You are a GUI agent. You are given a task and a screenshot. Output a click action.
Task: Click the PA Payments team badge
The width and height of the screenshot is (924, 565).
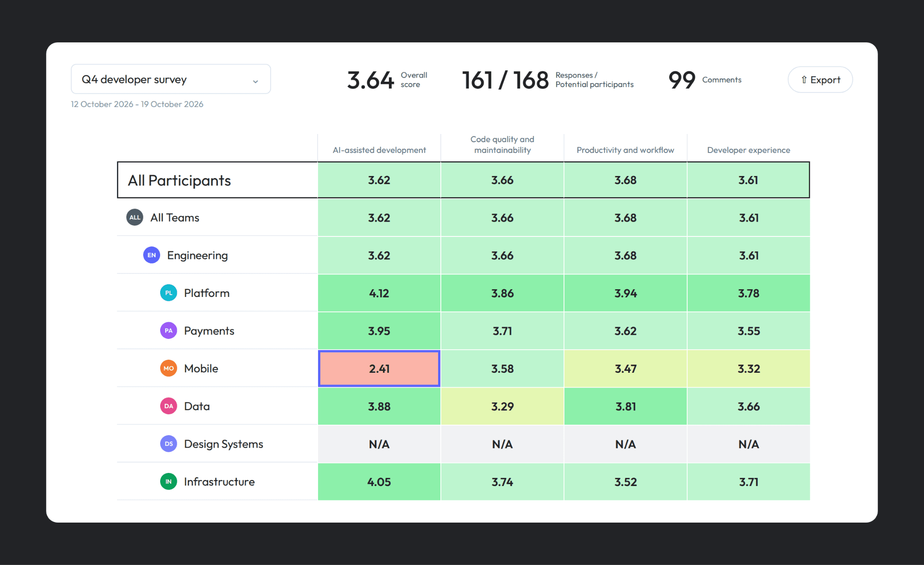click(169, 331)
